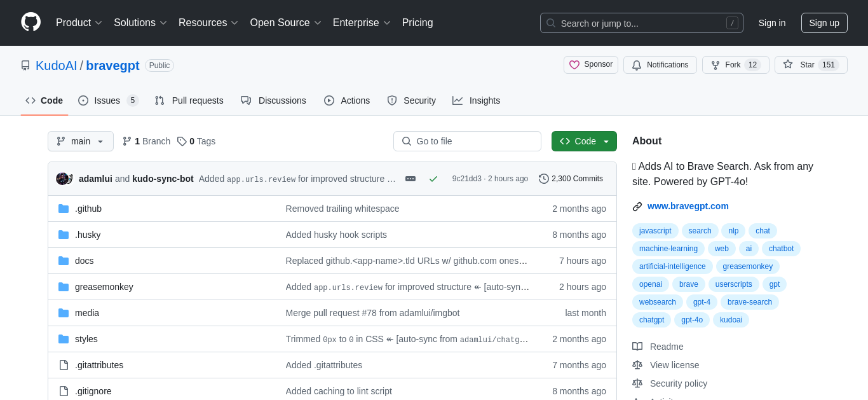The width and height of the screenshot is (868, 400).
Task: Expand the Resources menu
Action: 208,23
